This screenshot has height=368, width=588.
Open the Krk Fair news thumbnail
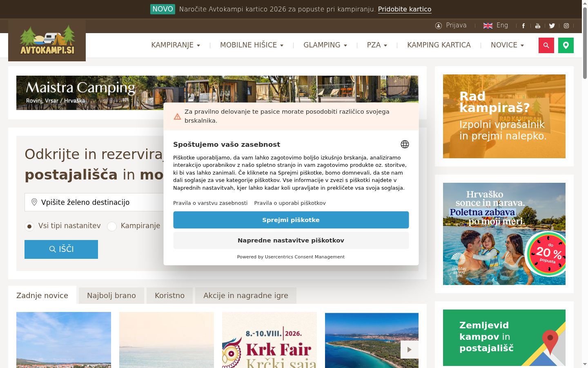(269, 340)
